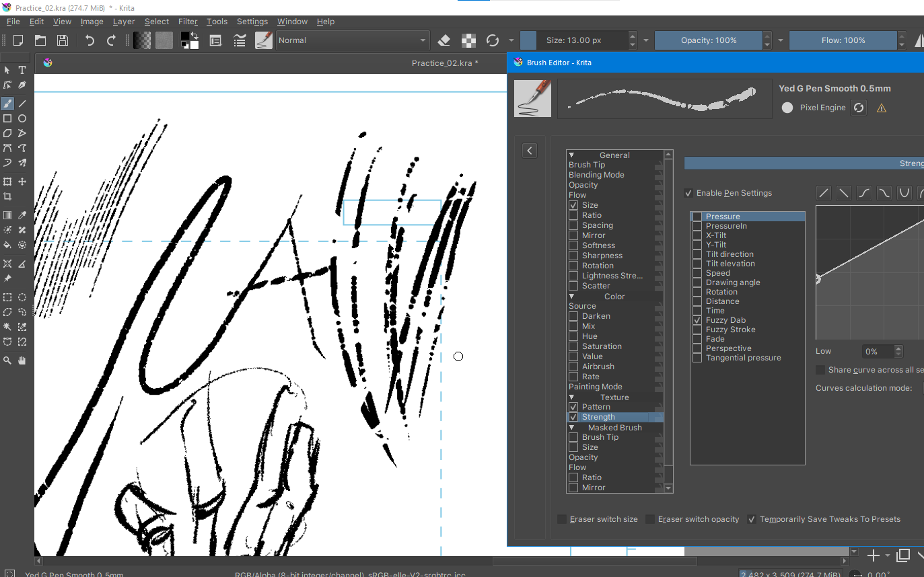Viewport: 924px width, 577px height.
Task: Open the Layer menu
Action: [x=124, y=22]
